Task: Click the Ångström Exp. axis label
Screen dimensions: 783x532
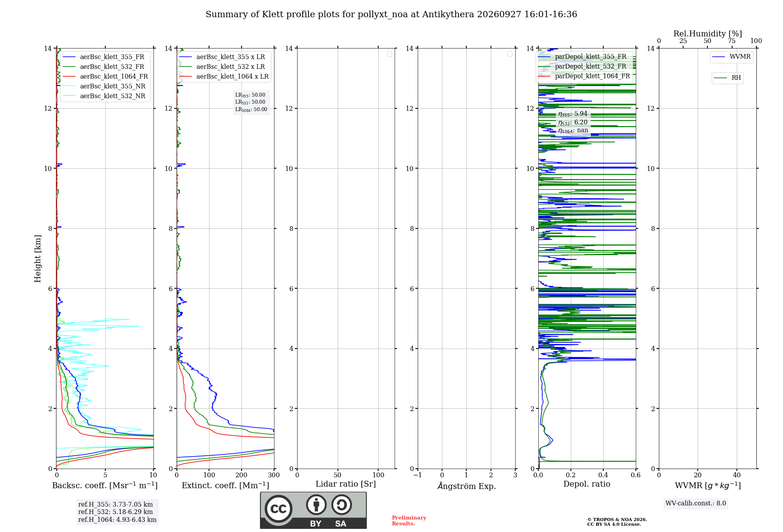Action: pyautogui.click(x=467, y=486)
